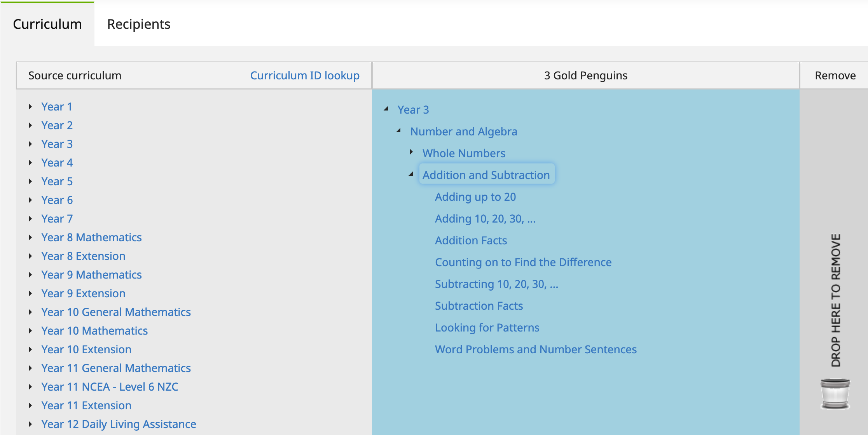
Task: Click the Subtraction Facts topic
Action: tap(479, 306)
